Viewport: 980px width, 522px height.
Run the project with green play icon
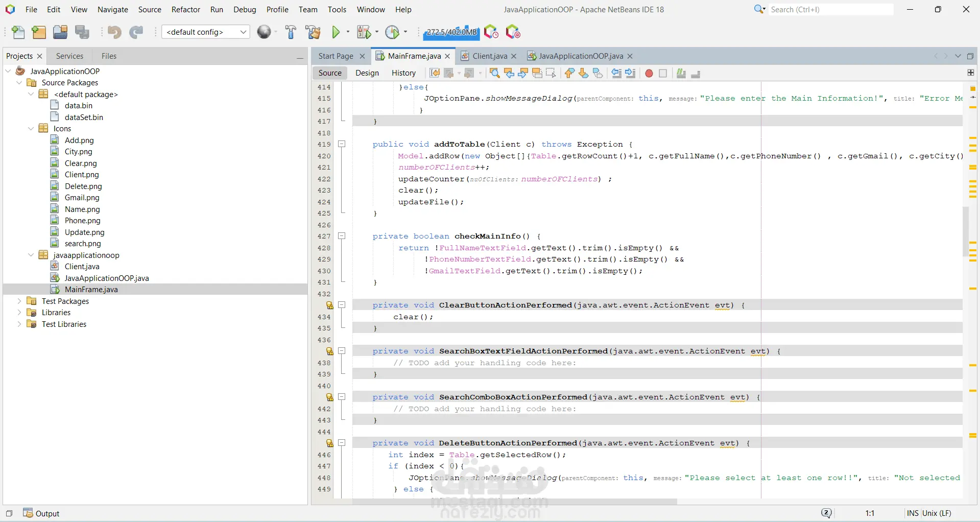336,32
